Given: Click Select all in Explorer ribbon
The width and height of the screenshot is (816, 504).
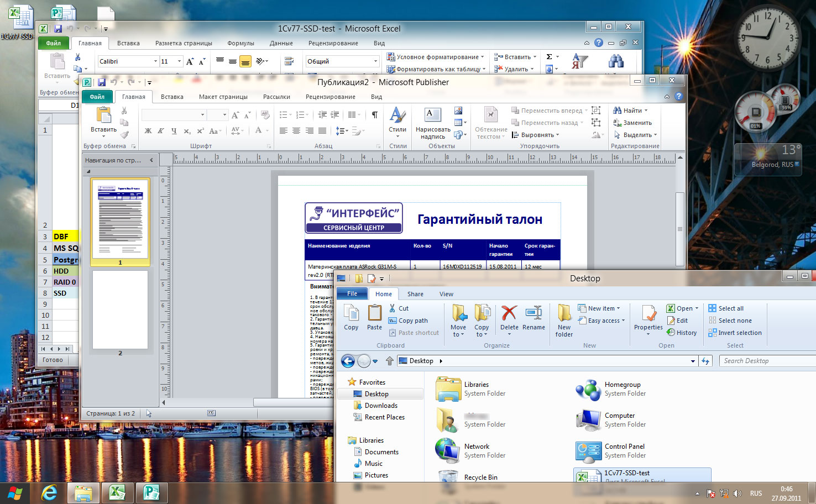Looking at the screenshot, I should coord(730,308).
